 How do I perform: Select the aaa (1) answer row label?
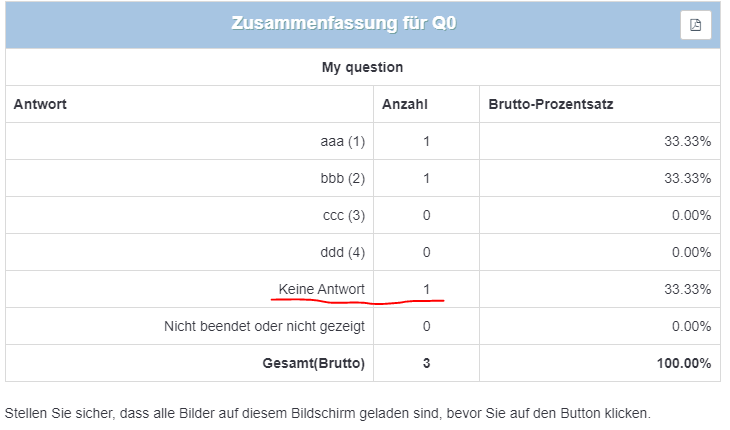[x=342, y=141]
